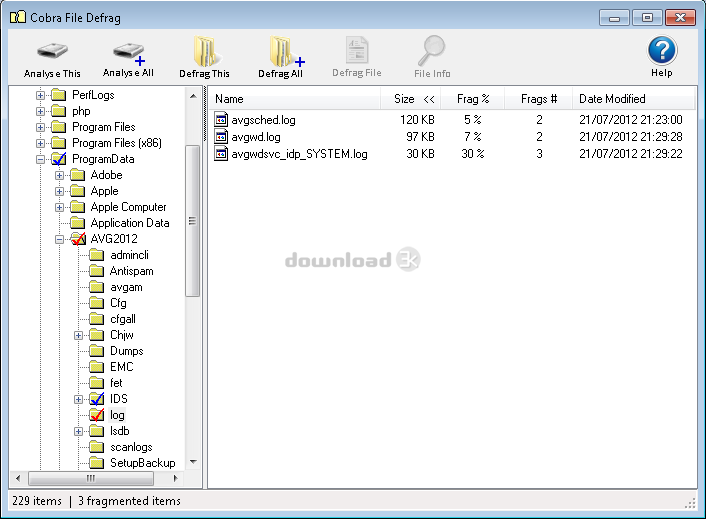Click the Cfg folder icon
Screen dimensions: 706x519
[x=96, y=303]
